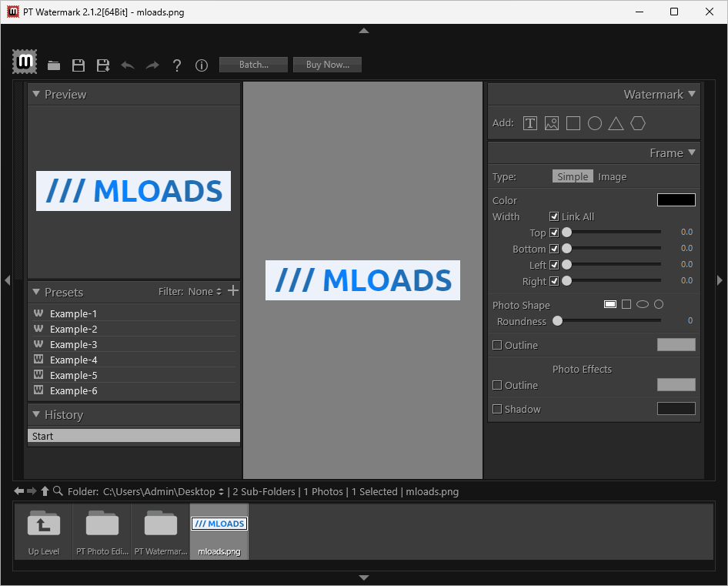Enable the Shadow photo effect
Viewport: 728px width, 586px height.
click(497, 409)
